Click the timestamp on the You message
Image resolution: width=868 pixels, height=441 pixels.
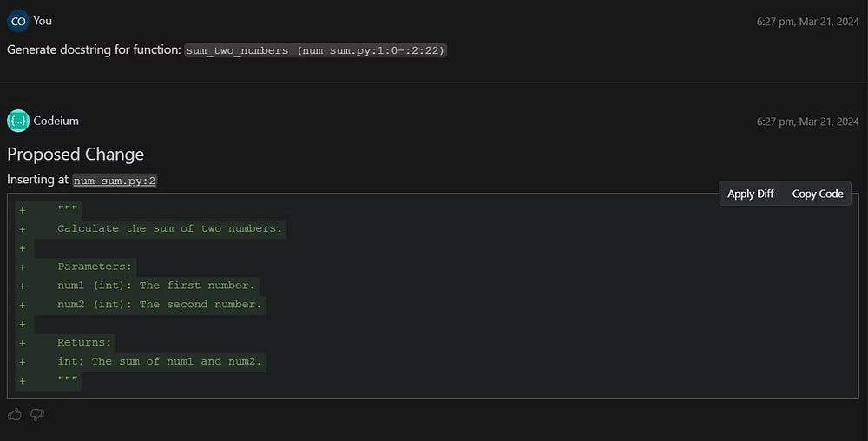pyautogui.click(x=807, y=22)
